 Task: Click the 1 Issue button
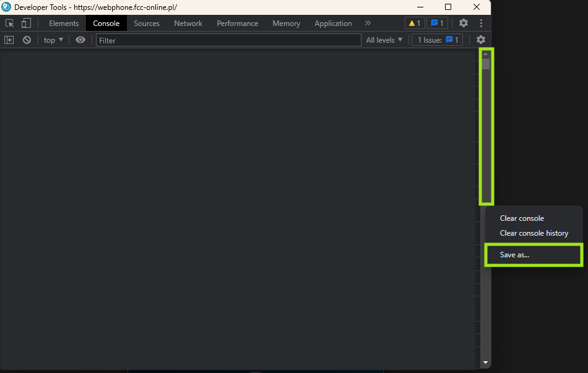coord(437,40)
